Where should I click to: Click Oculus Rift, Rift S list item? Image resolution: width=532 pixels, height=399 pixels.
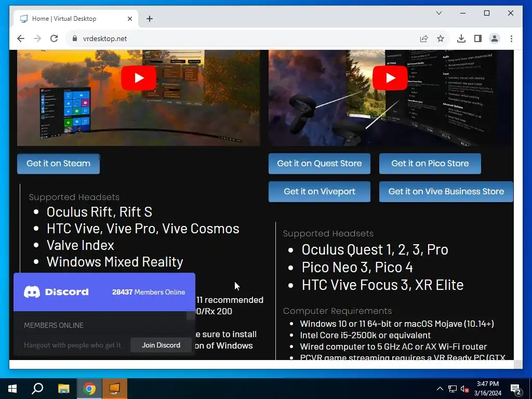(x=99, y=212)
